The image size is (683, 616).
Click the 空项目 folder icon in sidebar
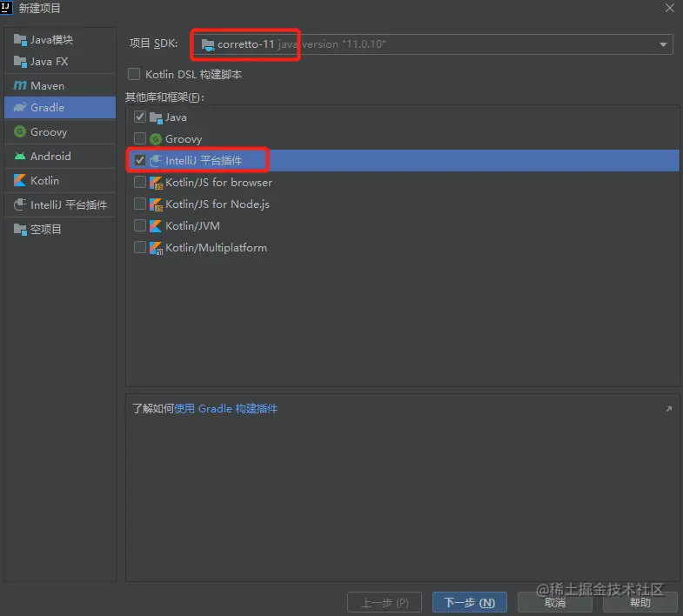click(x=20, y=229)
